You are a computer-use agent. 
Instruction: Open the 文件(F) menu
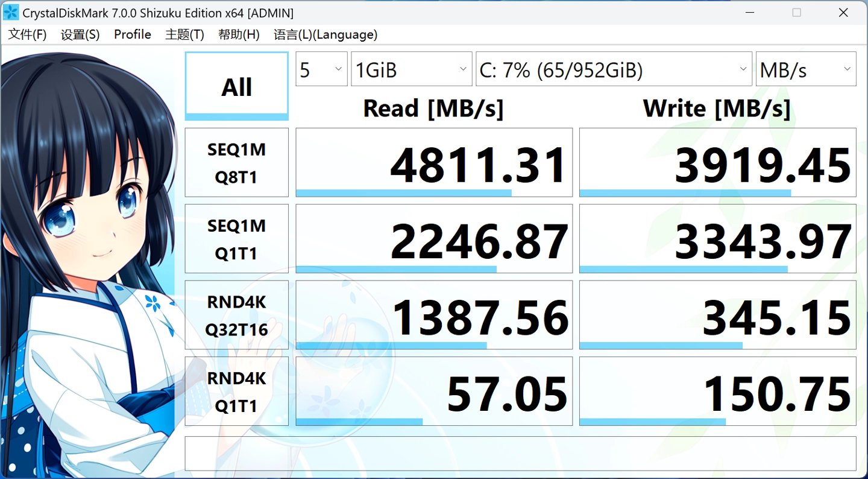[x=27, y=34]
